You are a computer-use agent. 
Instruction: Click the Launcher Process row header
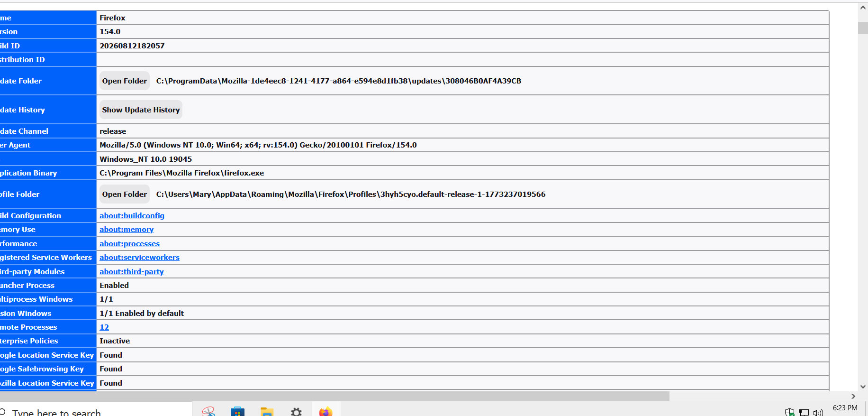(48, 286)
